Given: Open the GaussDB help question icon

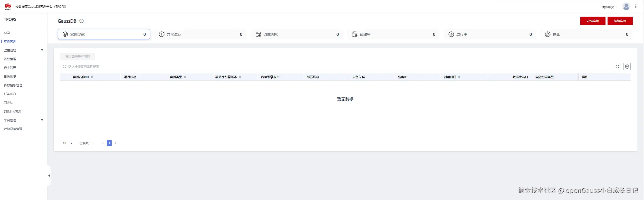Looking at the screenshot, I should [x=82, y=21].
